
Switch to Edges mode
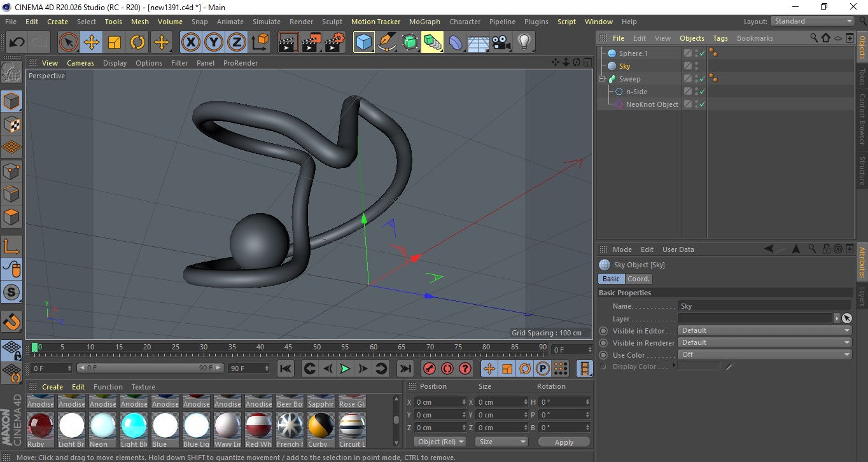(x=11, y=193)
